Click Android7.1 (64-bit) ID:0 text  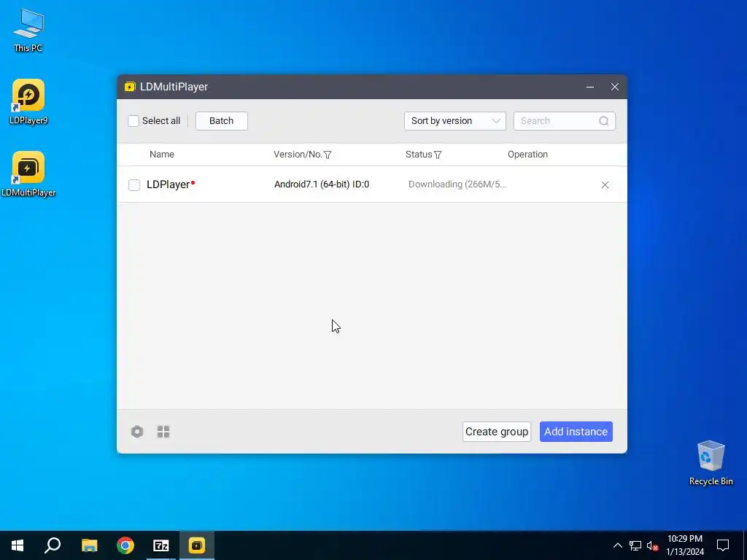322,184
